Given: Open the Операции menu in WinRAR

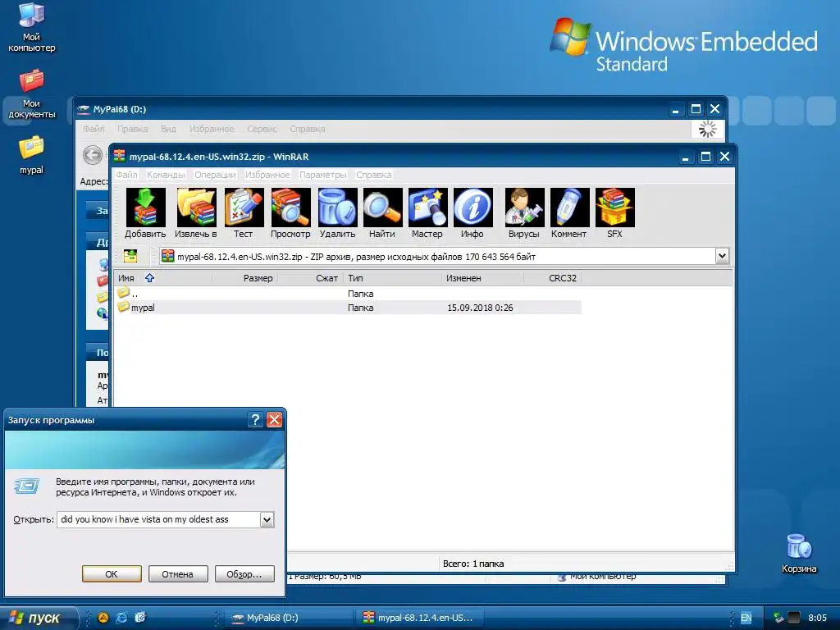Looking at the screenshot, I should coord(215,175).
